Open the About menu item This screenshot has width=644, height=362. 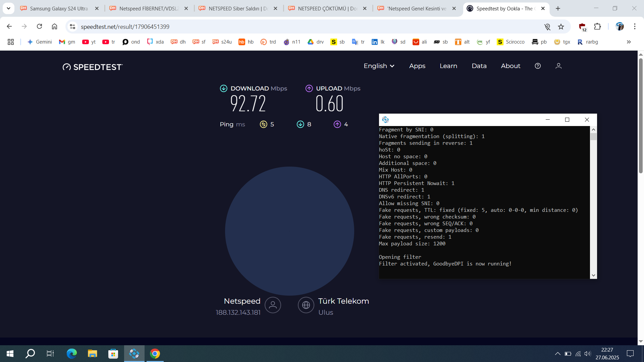pyautogui.click(x=511, y=66)
